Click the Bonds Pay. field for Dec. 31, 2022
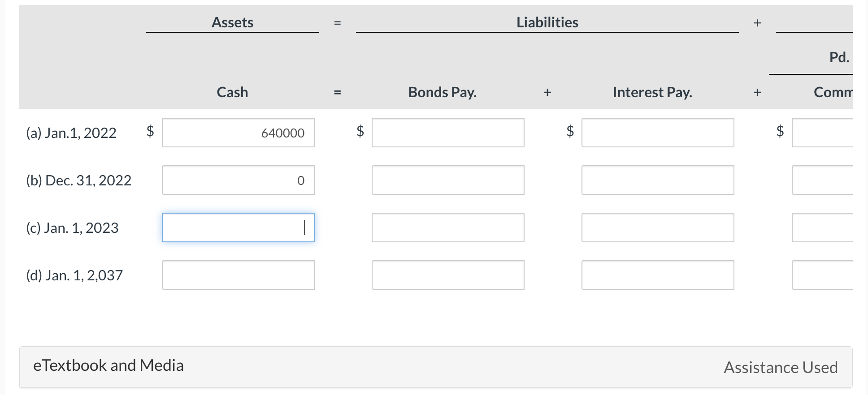The width and height of the screenshot is (868, 395). tap(447, 180)
